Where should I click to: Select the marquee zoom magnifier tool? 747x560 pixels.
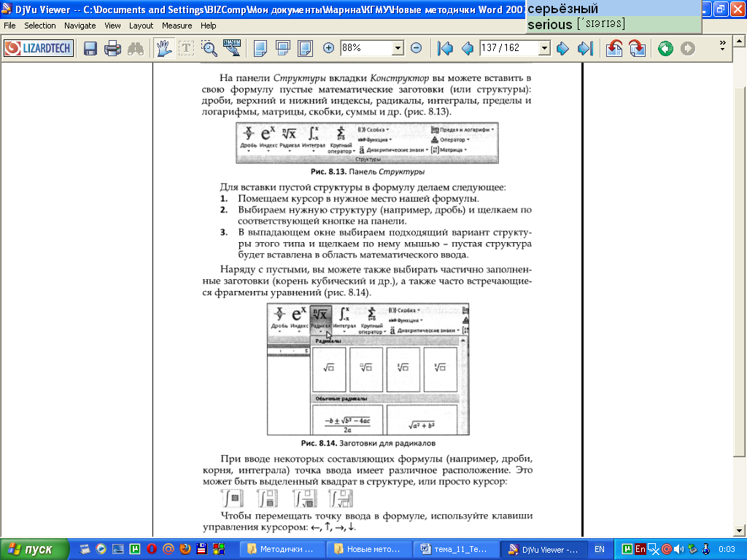[209, 48]
